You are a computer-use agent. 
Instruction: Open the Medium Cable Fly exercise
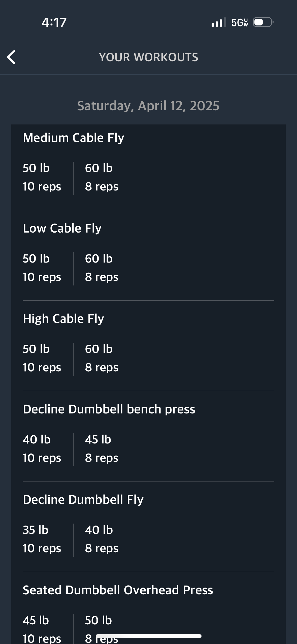[73, 138]
